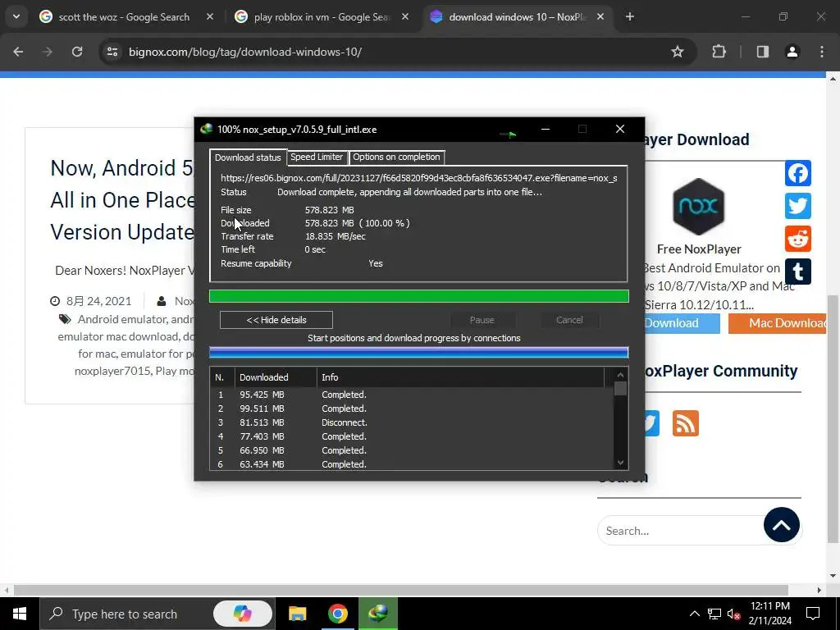Click the Downloaded column header
The image size is (840, 630).
[x=276, y=377]
